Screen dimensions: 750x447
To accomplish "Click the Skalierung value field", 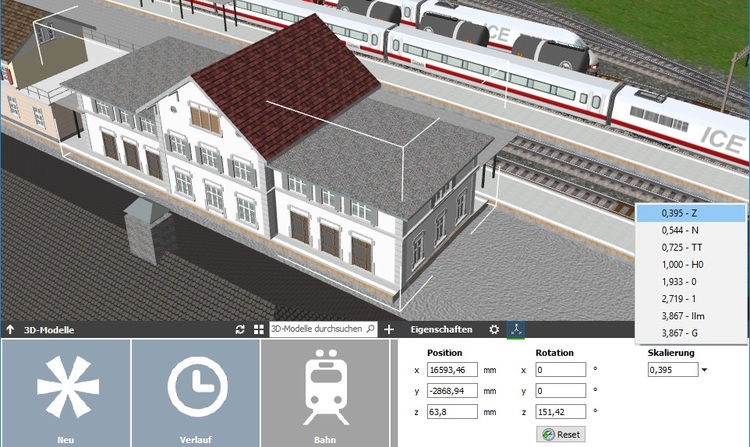I will (x=673, y=370).
